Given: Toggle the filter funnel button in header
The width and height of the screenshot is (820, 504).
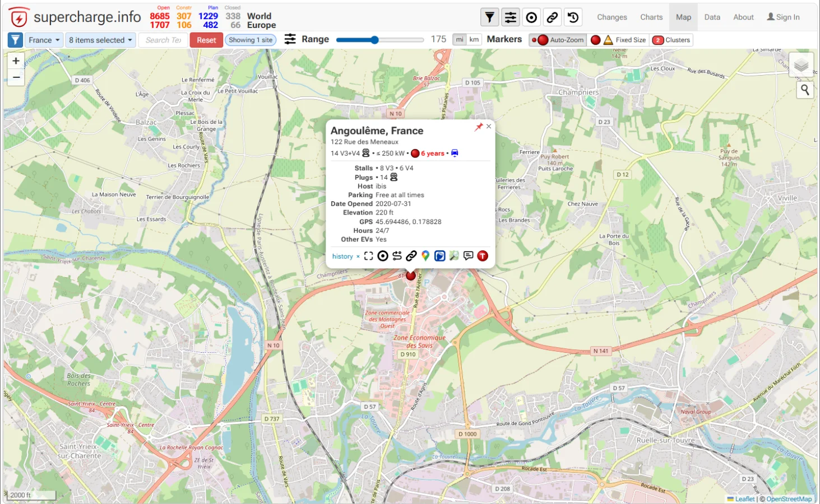Looking at the screenshot, I should [490, 17].
